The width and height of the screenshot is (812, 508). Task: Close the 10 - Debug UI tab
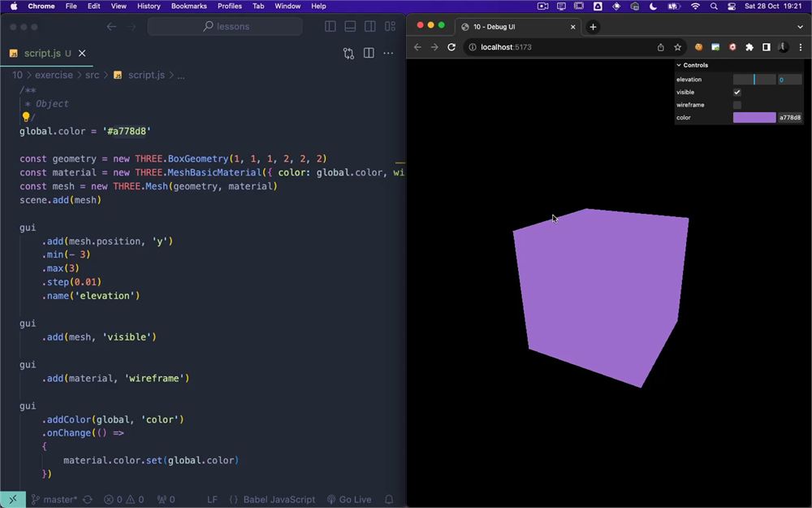click(572, 27)
